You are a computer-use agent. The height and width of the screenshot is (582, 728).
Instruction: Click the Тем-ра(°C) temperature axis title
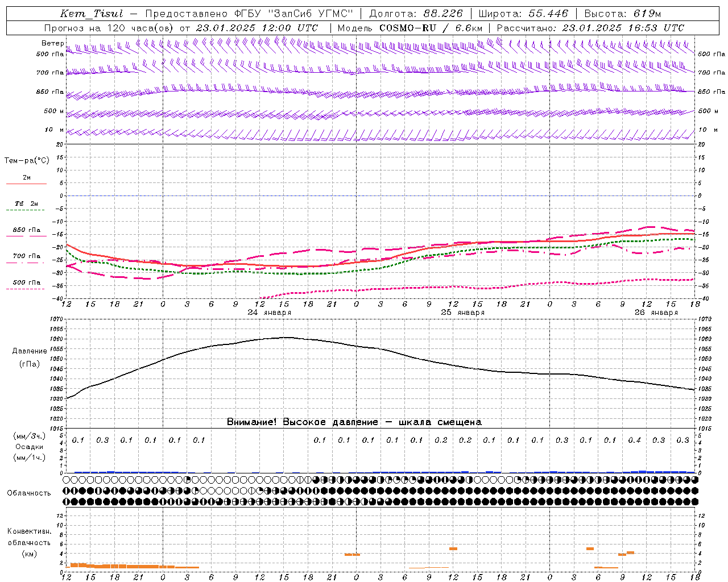pyautogui.click(x=27, y=161)
